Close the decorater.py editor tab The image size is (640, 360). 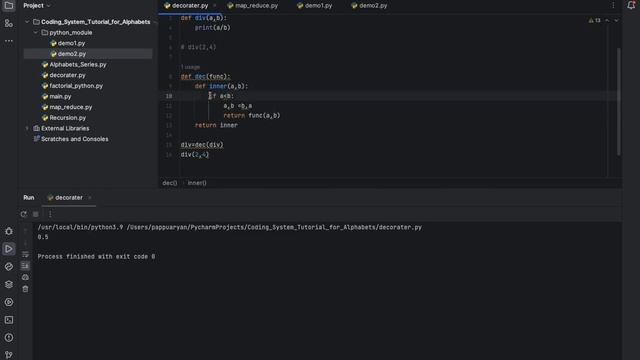215,6
